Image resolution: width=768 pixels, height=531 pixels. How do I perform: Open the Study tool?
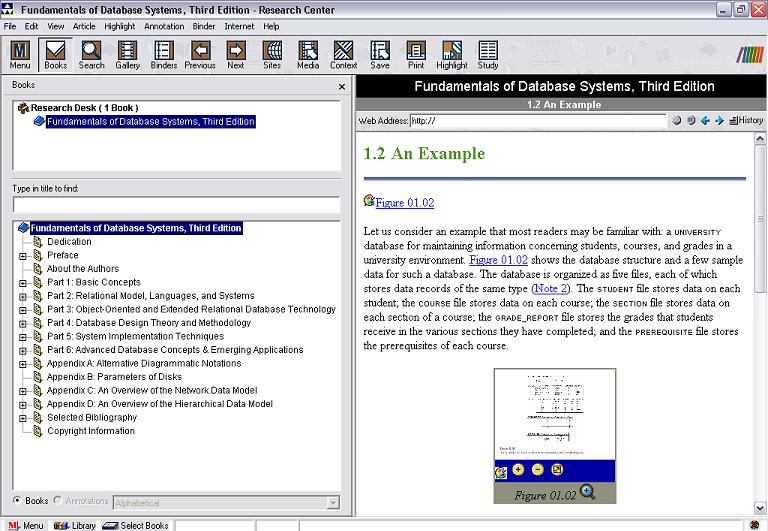click(487, 54)
